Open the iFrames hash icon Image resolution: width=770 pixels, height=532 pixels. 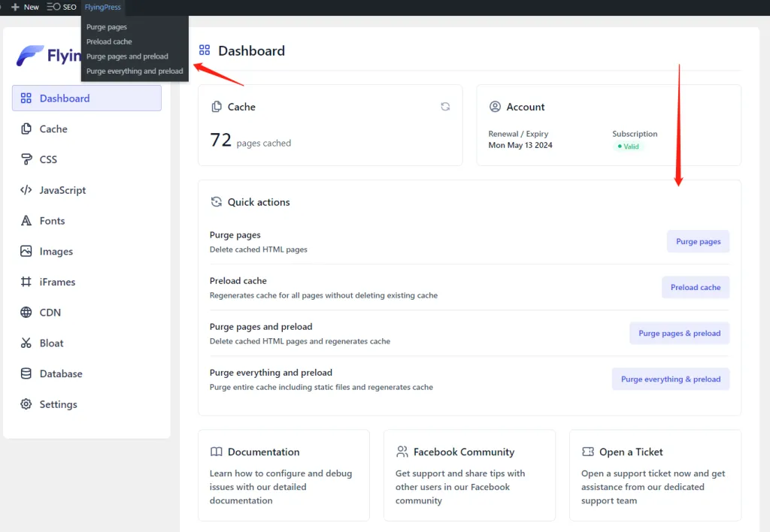coord(26,282)
